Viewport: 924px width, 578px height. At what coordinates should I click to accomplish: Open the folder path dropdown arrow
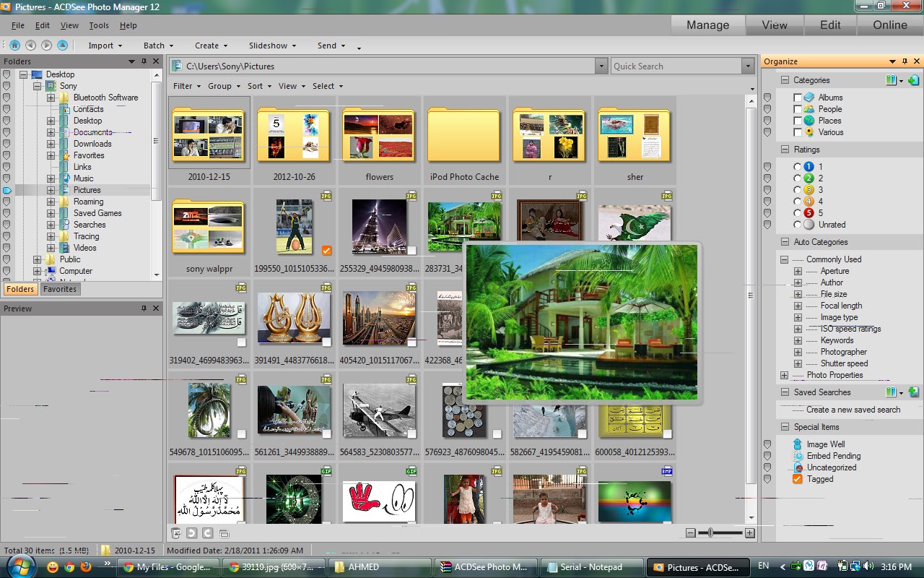601,66
